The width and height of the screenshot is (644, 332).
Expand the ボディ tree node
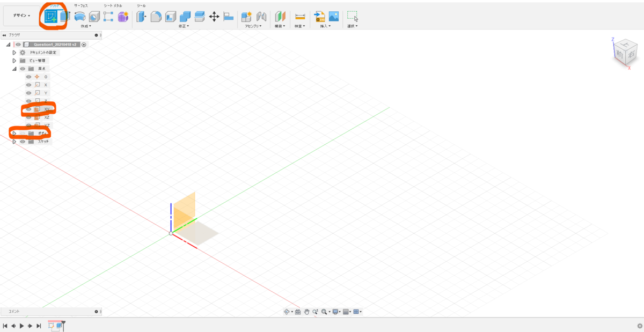(x=14, y=133)
